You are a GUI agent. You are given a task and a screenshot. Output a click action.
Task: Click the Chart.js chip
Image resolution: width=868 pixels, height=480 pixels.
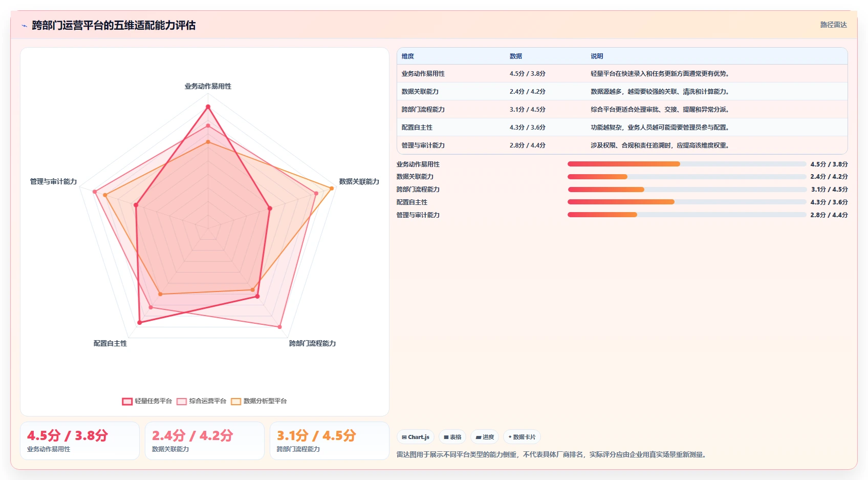coord(416,437)
